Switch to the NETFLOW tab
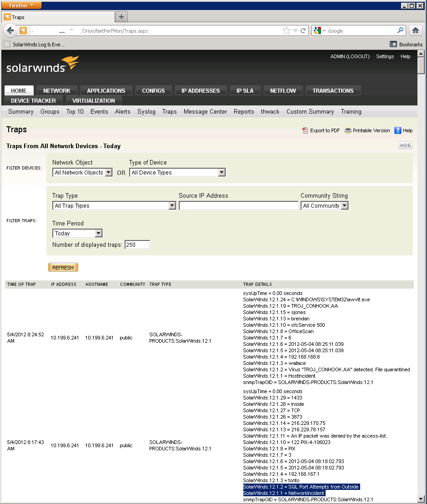This screenshot has height=504, width=427. click(283, 90)
